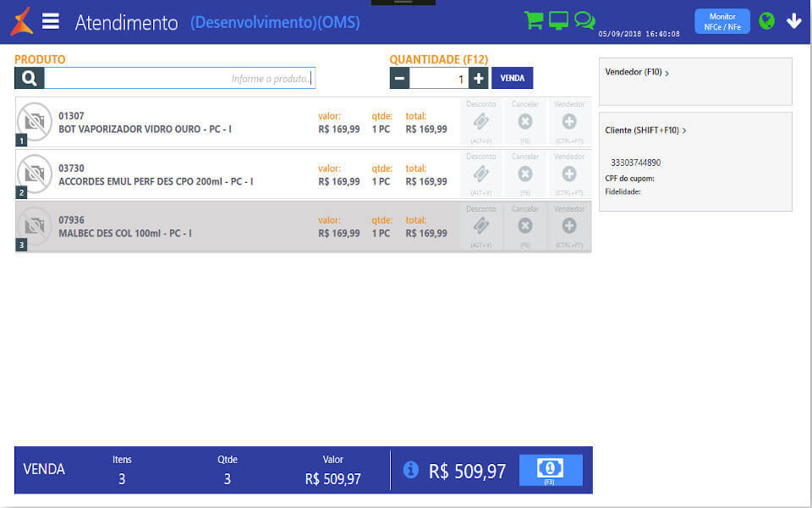Screen dimensions: 812x508
Task: Open the green shopping cart icon
Action: tap(534, 20)
